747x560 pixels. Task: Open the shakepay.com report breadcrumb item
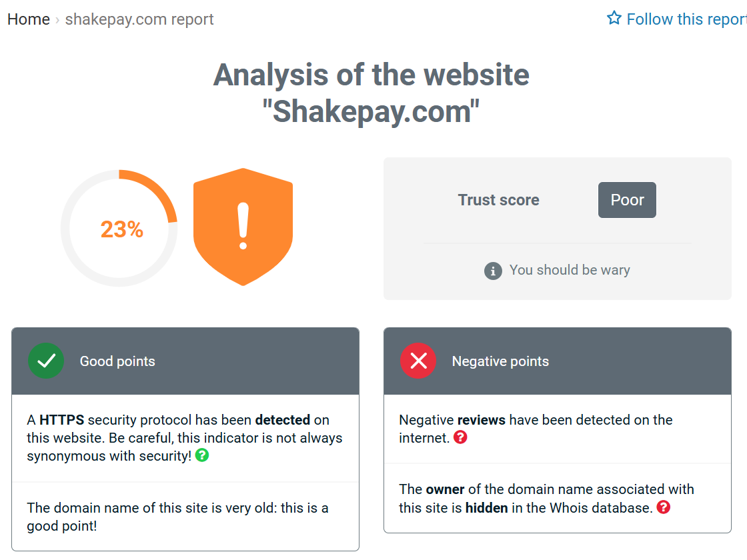point(139,19)
